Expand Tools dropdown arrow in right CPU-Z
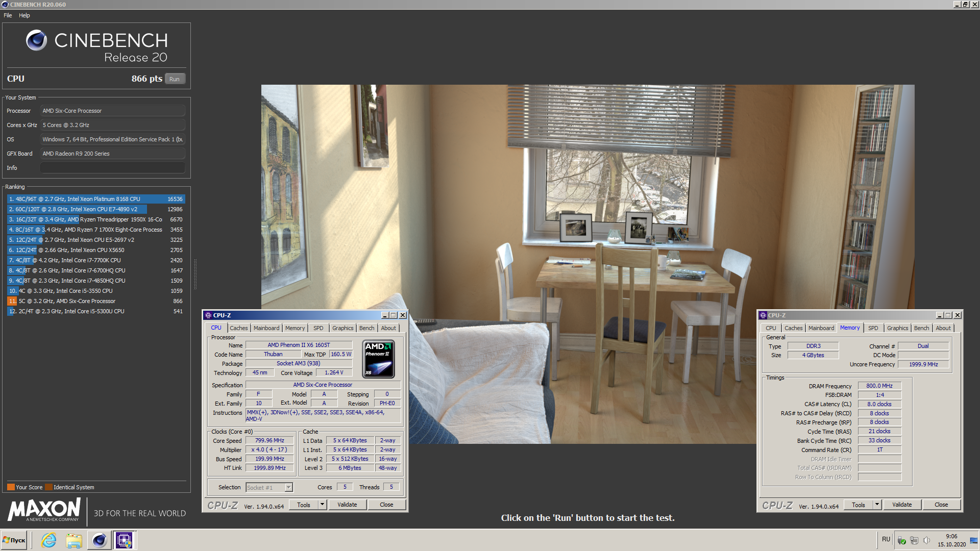The width and height of the screenshot is (980, 551). 877,505
